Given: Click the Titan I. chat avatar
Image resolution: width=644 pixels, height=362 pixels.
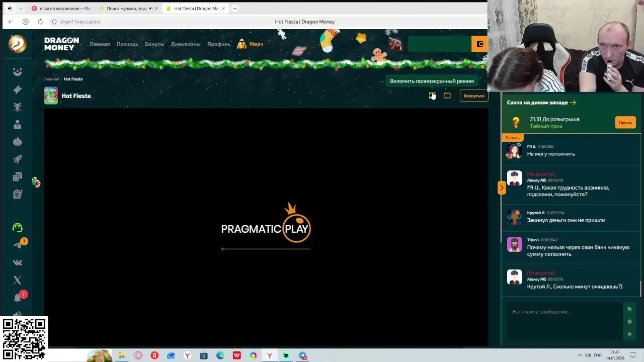Looking at the screenshot, I should [514, 244].
